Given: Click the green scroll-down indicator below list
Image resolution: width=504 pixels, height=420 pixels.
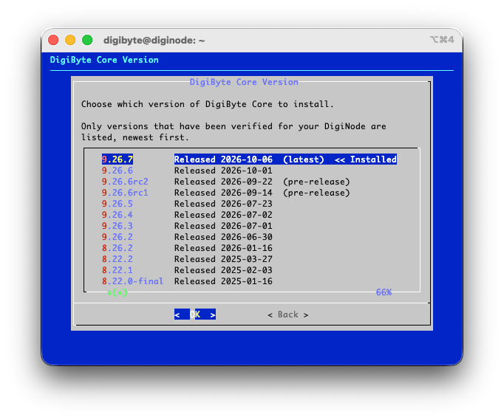Looking at the screenshot, I should [118, 292].
